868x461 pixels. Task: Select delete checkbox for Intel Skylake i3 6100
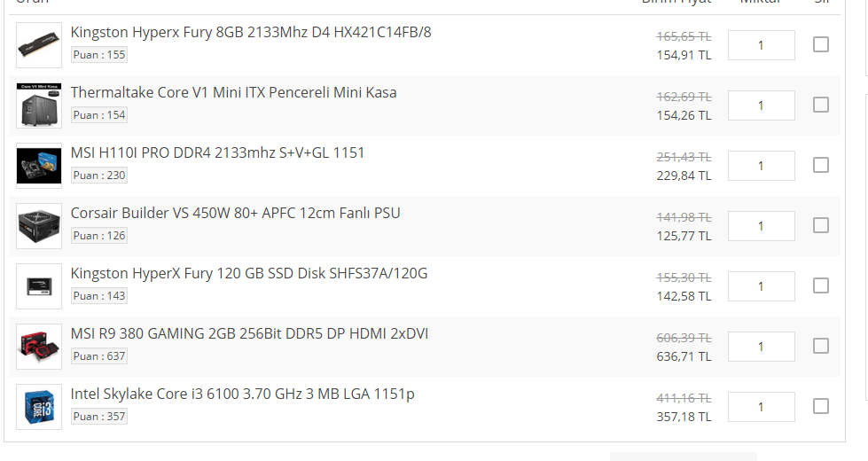821,406
